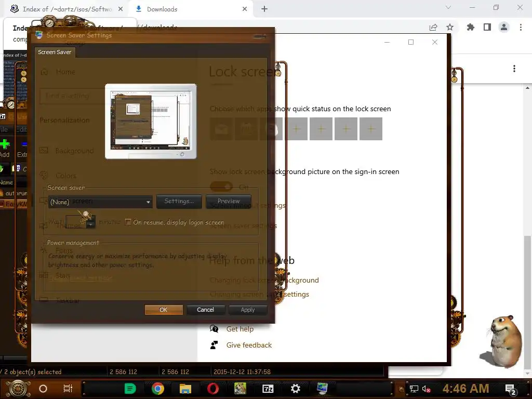This screenshot has width=532, height=399.
Task: Enable On resume, display logon screen checkbox
Action: [x=128, y=222]
